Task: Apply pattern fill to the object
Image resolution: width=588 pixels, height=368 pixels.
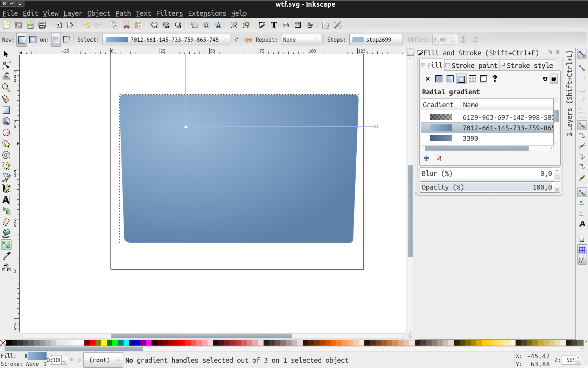Action: (472, 79)
